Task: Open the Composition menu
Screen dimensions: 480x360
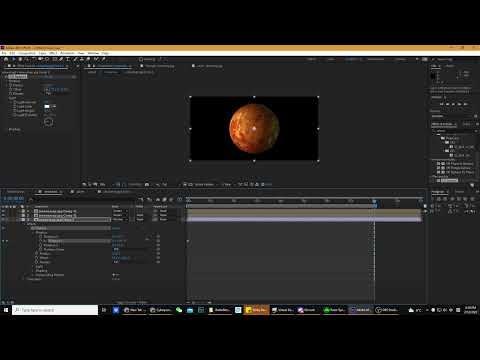Action: (x=27, y=53)
